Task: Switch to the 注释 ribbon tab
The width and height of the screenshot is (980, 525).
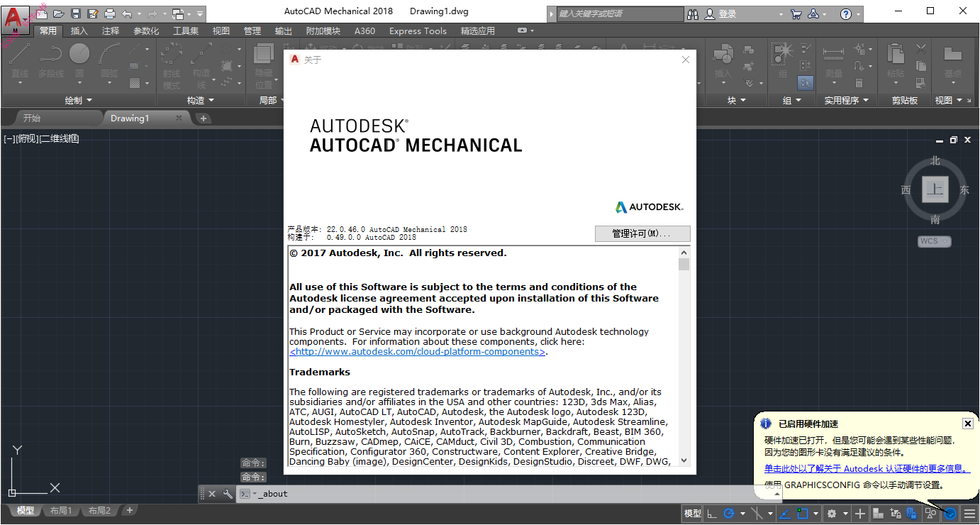Action: (111, 31)
